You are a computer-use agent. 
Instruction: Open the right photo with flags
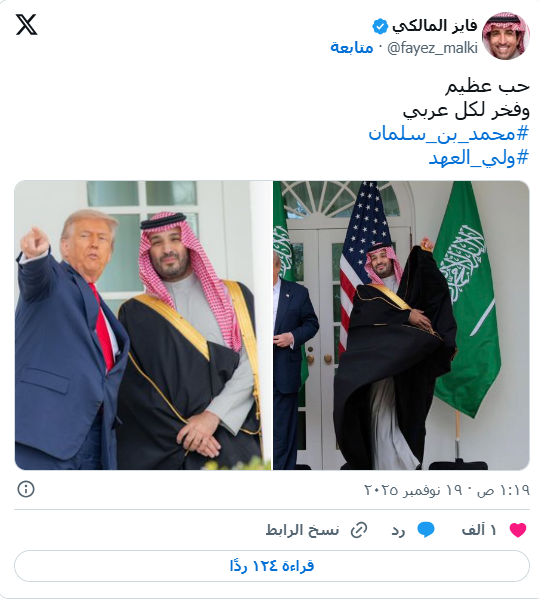tap(401, 325)
